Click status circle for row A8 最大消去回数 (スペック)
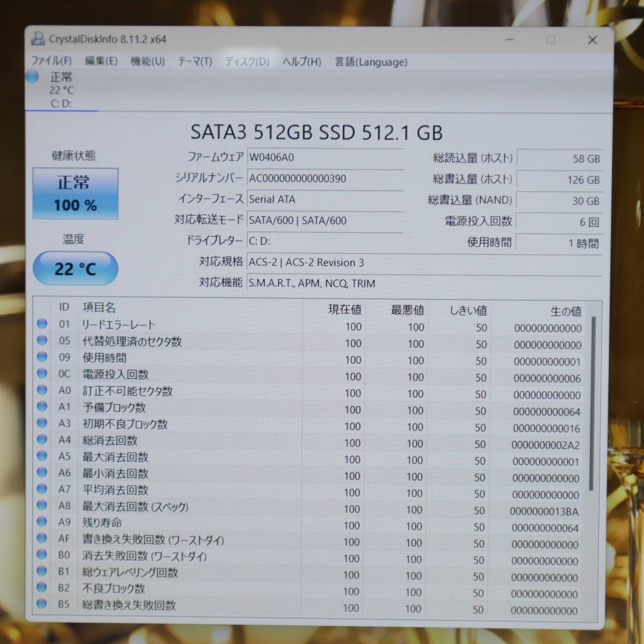 (x=42, y=506)
